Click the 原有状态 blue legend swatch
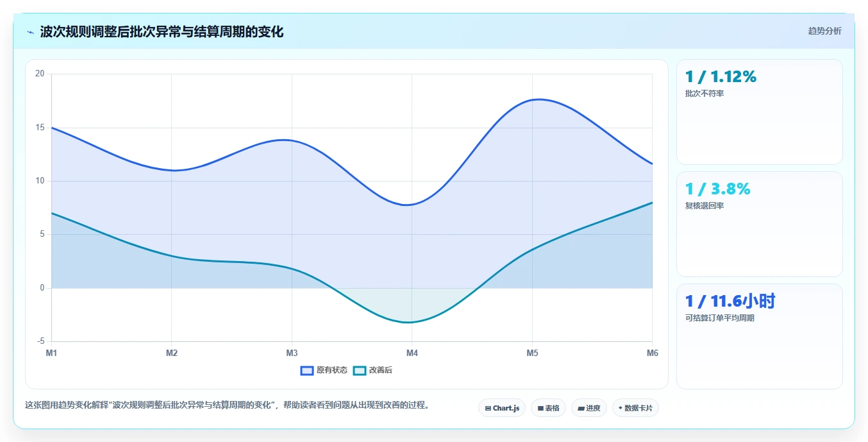The height and width of the screenshot is (442, 868). pos(307,370)
